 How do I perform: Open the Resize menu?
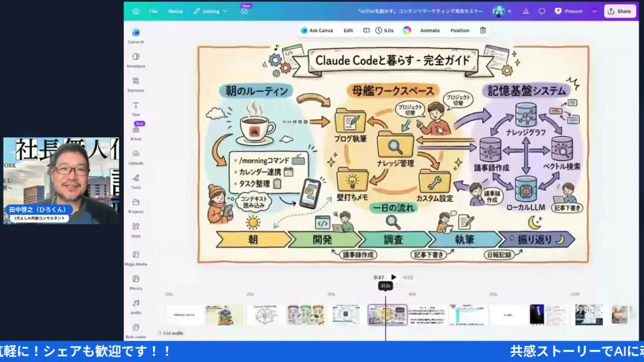pyautogui.click(x=175, y=11)
